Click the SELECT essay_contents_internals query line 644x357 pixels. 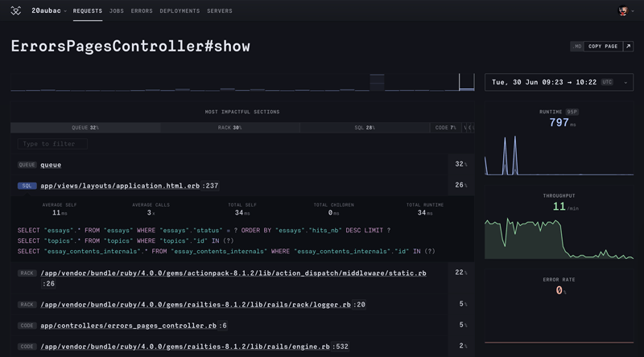[226, 251]
